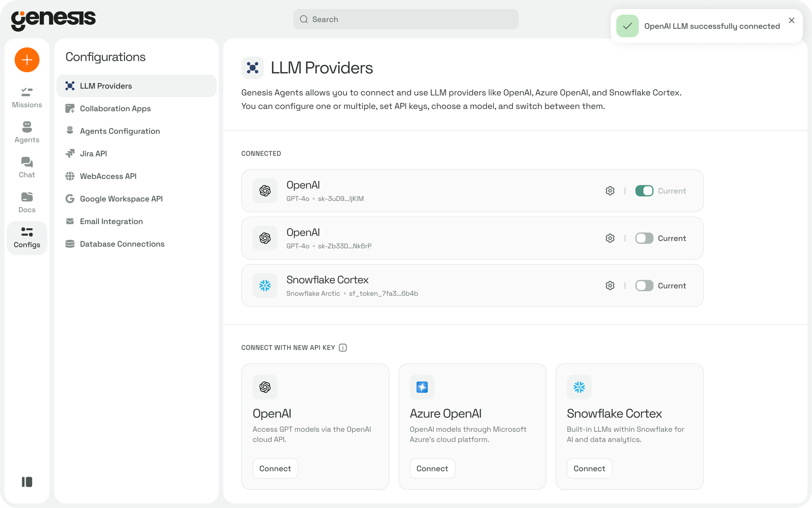Open the Configs section in sidebar

pyautogui.click(x=27, y=238)
